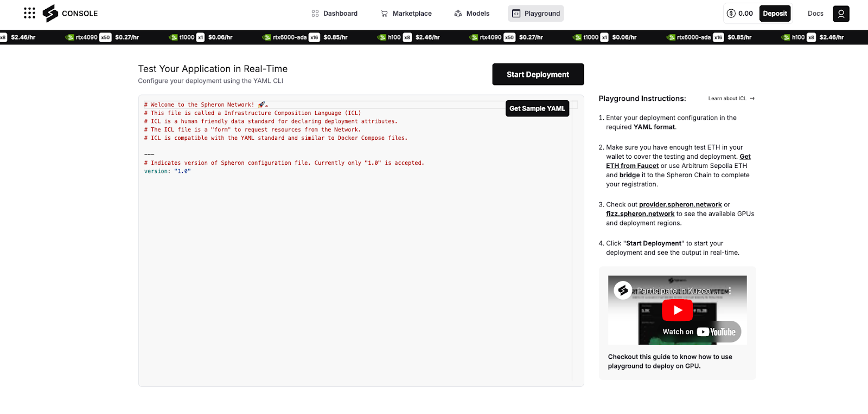Visit fizz.spheron.network link
Image resolution: width=868 pixels, height=414 pixels.
[640, 214]
